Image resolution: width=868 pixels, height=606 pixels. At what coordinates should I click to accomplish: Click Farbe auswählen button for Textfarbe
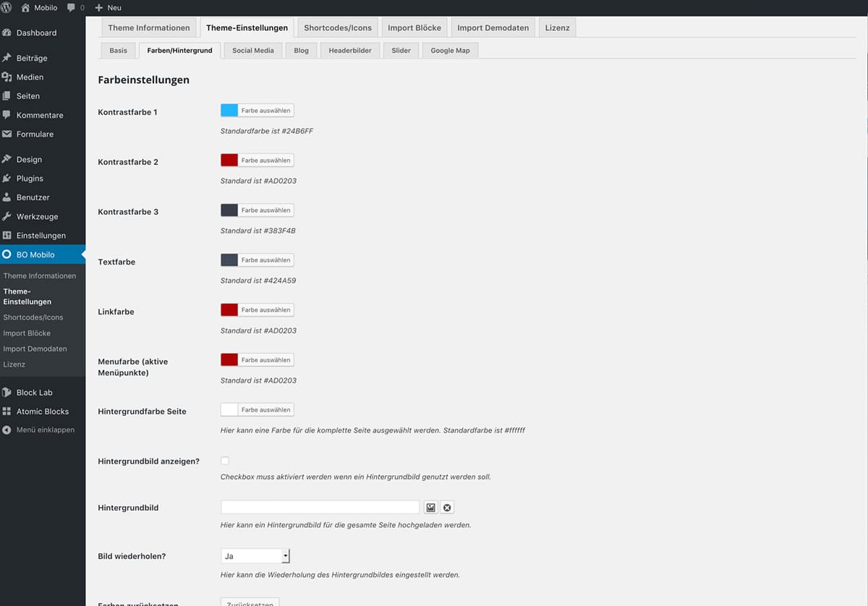coord(265,260)
